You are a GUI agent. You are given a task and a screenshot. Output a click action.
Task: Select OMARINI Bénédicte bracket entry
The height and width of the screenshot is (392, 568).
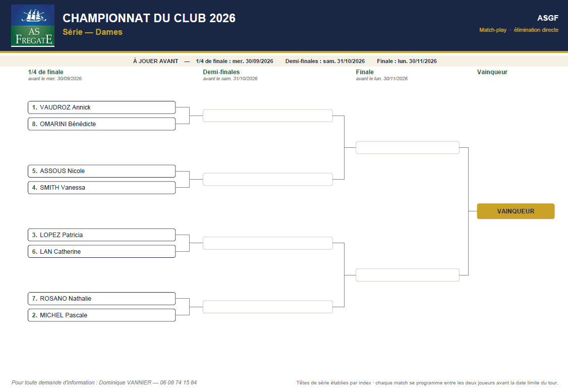101,124
